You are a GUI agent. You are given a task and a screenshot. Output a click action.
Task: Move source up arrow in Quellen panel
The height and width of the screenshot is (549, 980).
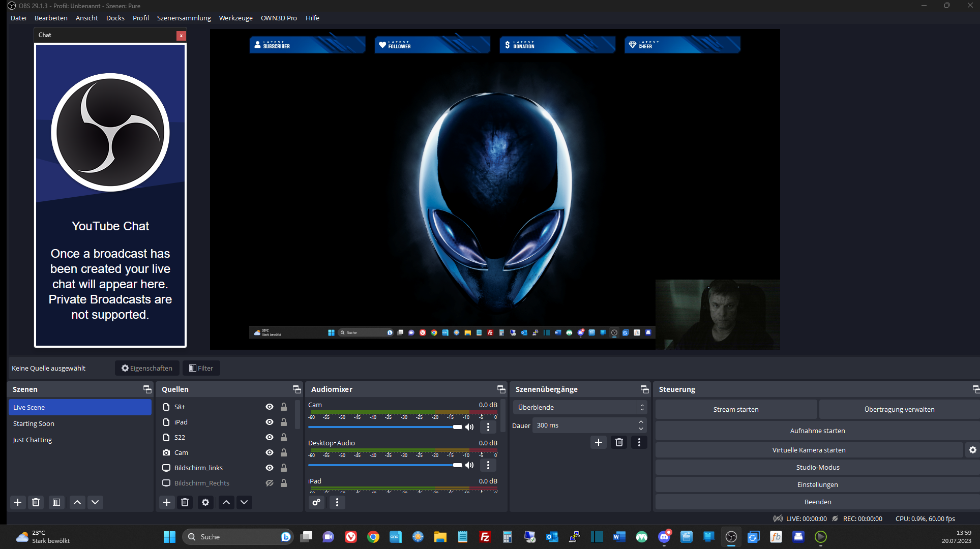click(x=226, y=502)
